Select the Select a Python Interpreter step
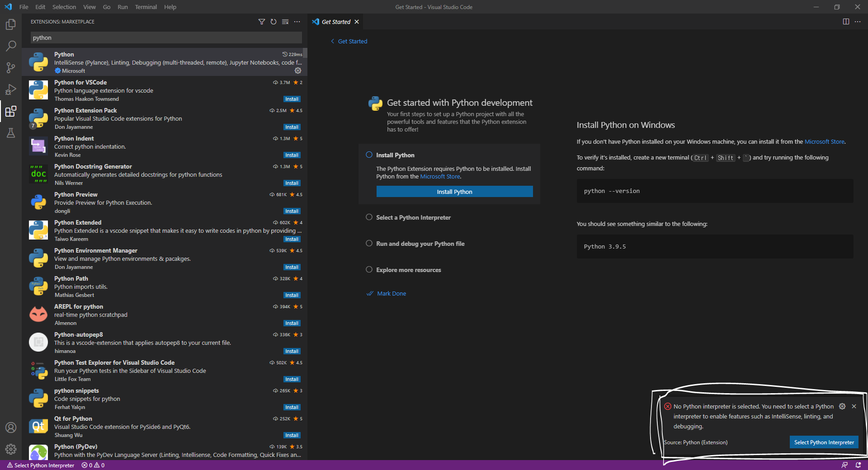868x470 pixels. [413, 217]
